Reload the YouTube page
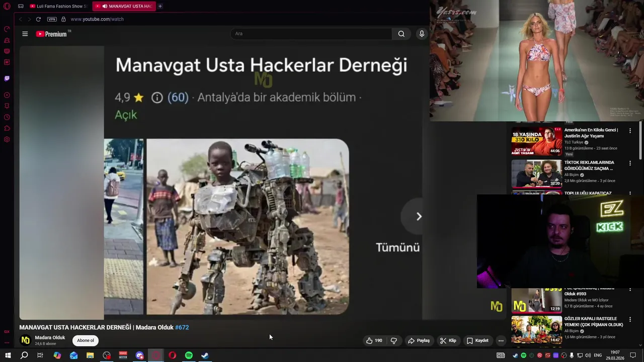Screen dimensions: 644x362 point(38,19)
